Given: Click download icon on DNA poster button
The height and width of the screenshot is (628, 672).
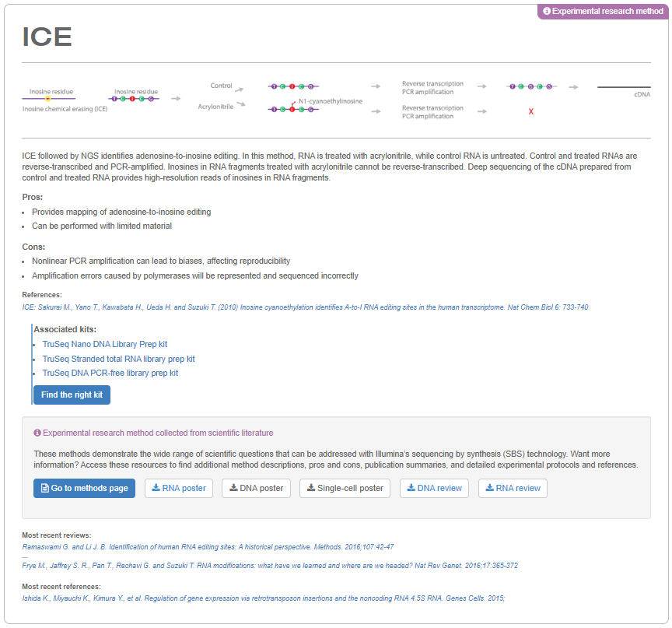Looking at the screenshot, I should click(233, 488).
